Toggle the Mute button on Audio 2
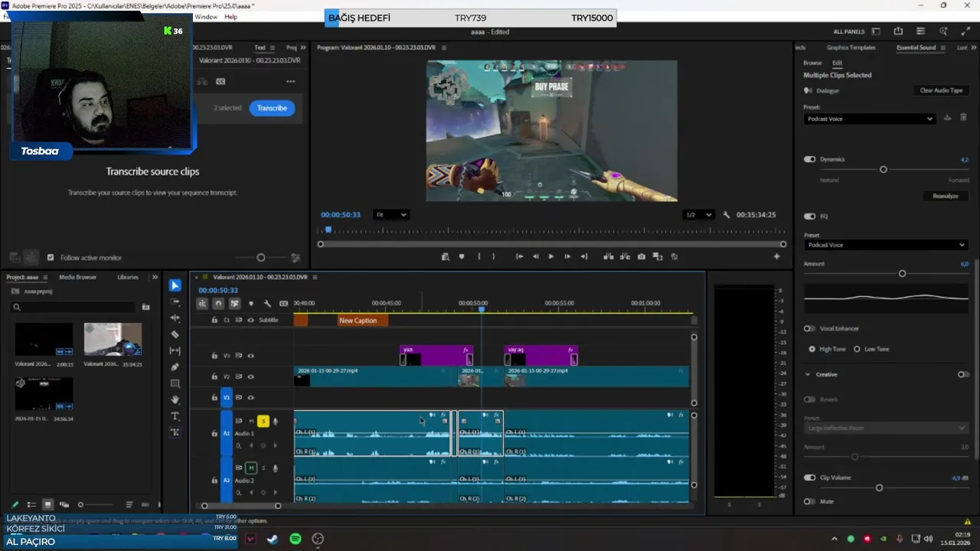This screenshot has height=551, width=980. [x=250, y=468]
